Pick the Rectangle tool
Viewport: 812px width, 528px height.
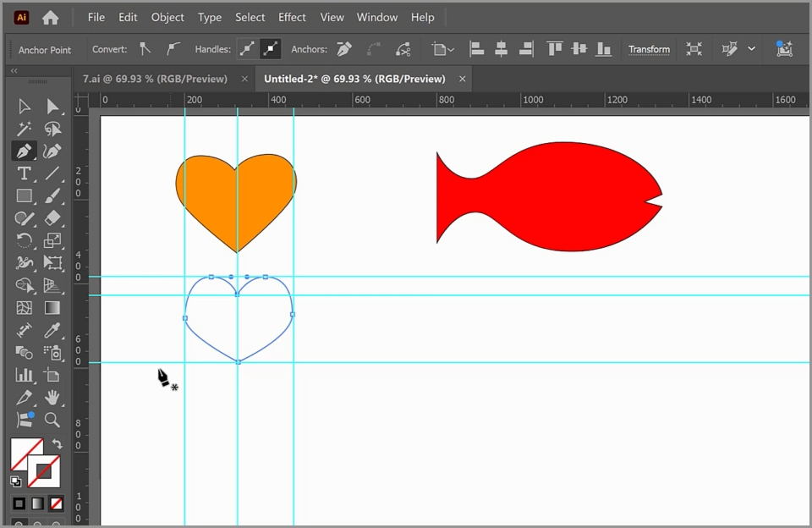(24, 196)
